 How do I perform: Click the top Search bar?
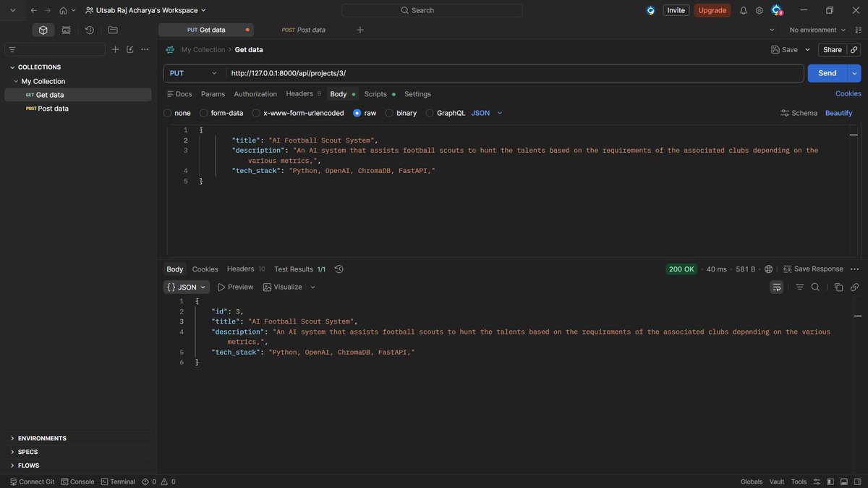[432, 10]
